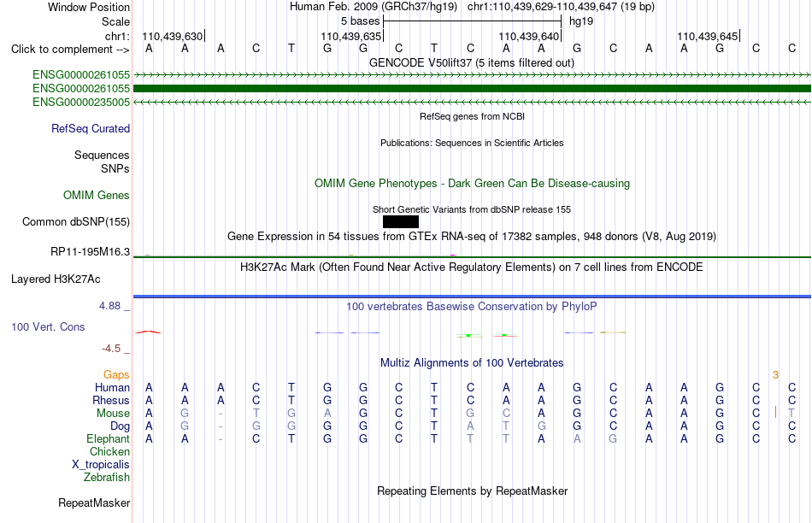812x523 pixels.
Task: Select the Rhesus alignment row label
Action: tap(111, 400)
